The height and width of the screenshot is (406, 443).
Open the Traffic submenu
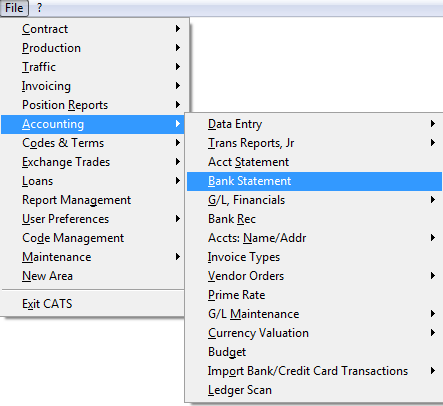click(x=93, y=67)
